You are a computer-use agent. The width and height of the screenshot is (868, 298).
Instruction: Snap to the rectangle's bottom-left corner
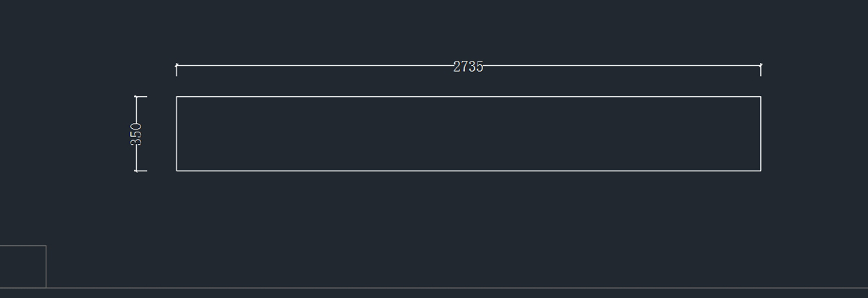tap(176, 171)
